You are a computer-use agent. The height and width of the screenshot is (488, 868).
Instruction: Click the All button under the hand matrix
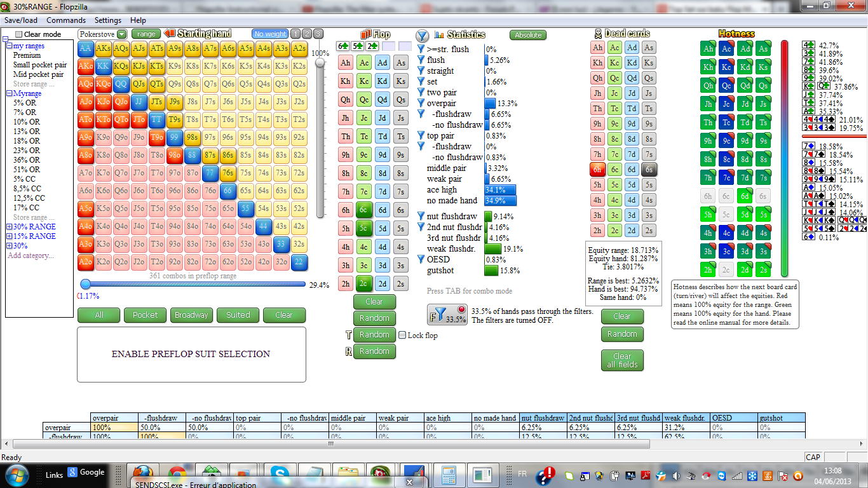click(99, 315)
